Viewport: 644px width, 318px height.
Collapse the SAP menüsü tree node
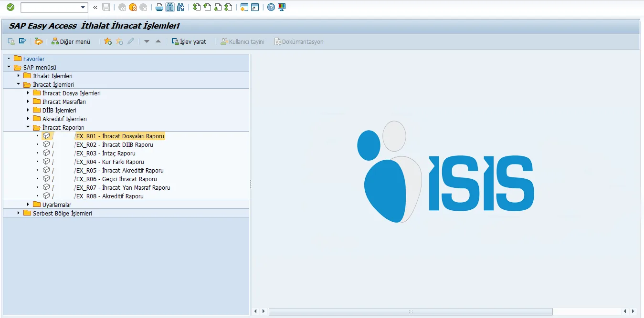click(9, 67)
